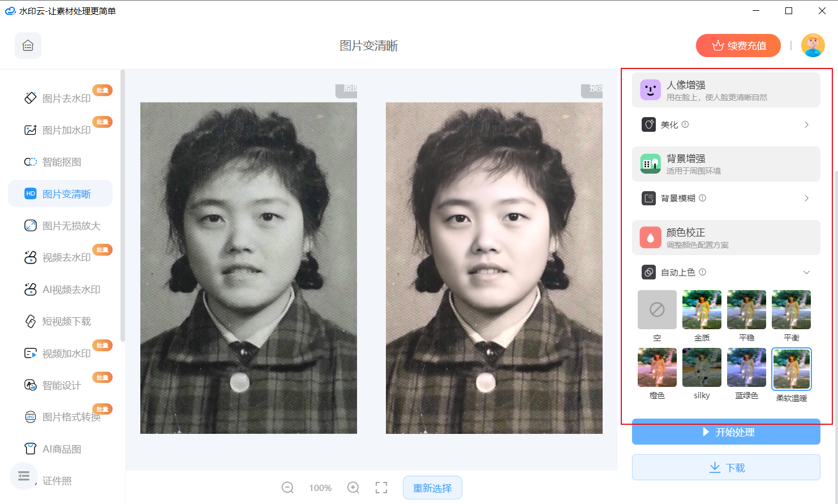
Task: Click the 背景增强 green icon
Action: point(650,163)
